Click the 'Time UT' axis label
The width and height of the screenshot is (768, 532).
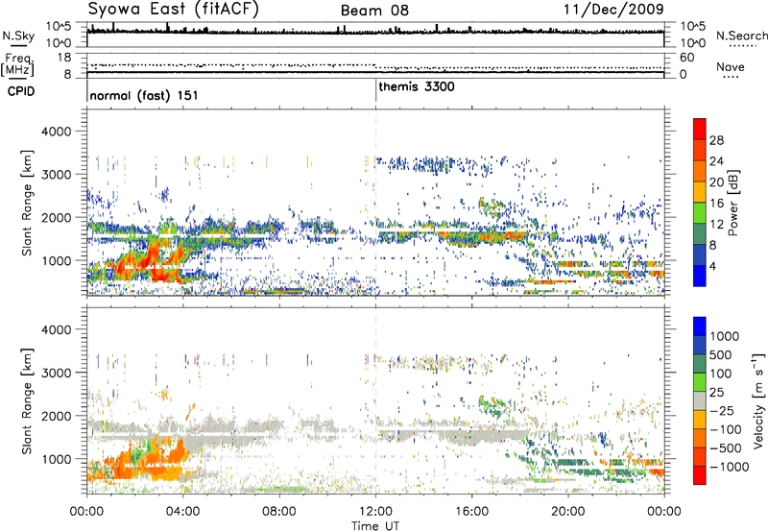pyautogui.click(x=375, y=526)
